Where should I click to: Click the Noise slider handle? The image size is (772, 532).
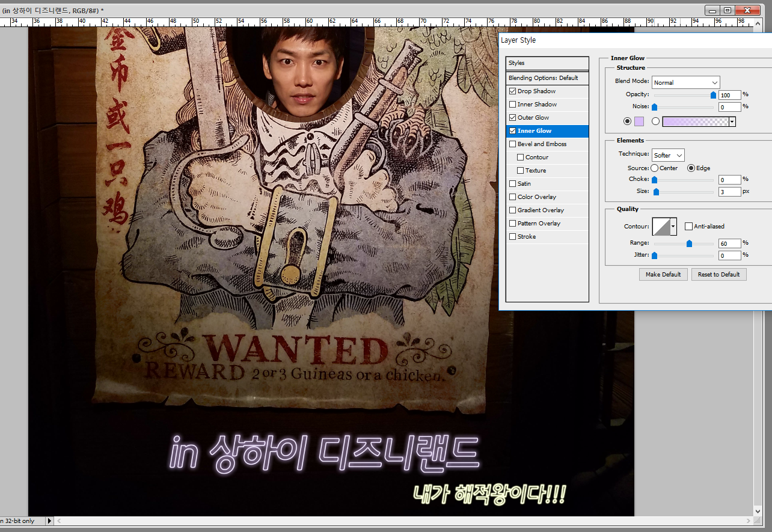tap(654, 107)
